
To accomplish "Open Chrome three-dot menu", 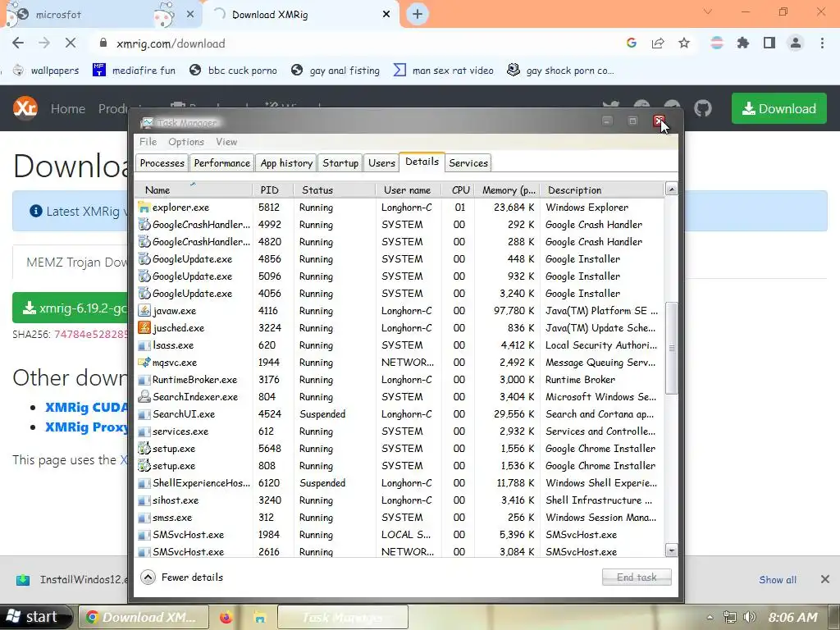I will [822, 43].
